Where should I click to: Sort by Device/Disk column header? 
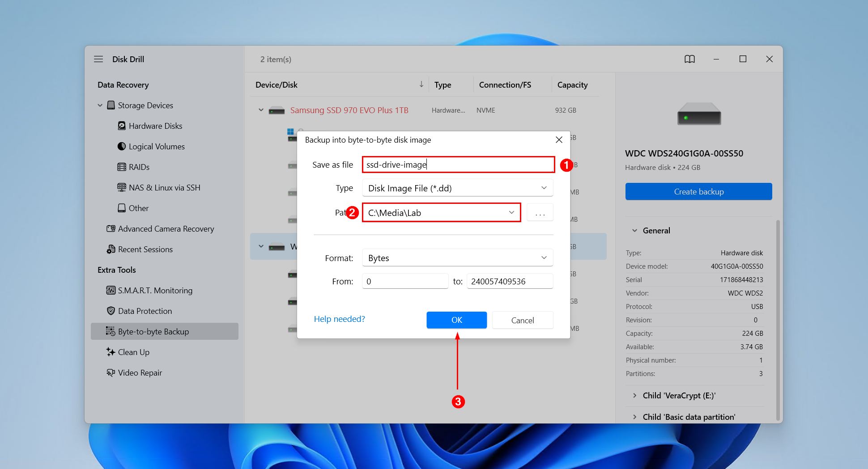click(276, 85)
